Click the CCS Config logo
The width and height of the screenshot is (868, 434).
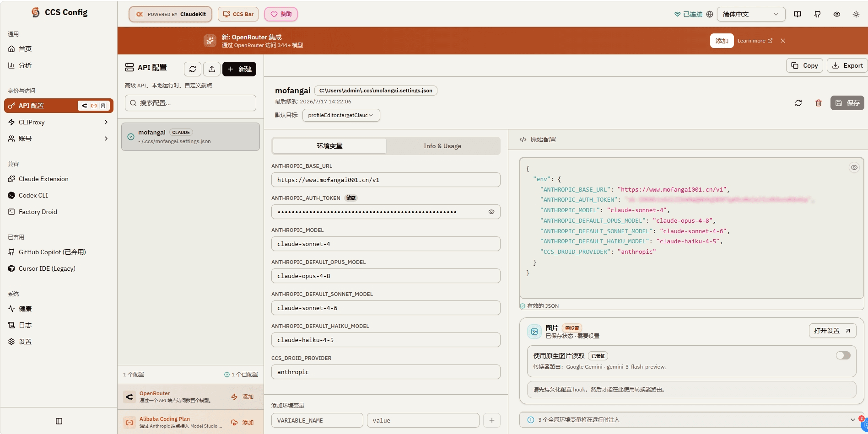pos(59,12)
